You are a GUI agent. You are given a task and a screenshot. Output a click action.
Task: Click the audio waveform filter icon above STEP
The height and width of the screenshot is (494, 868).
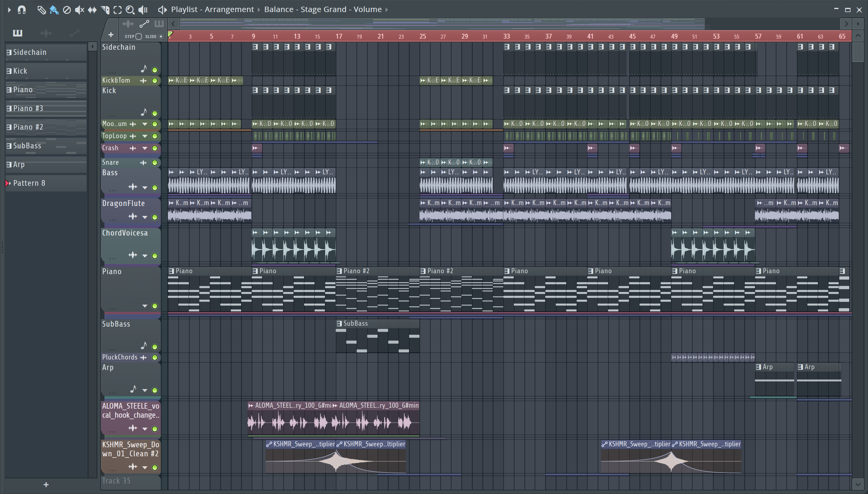[128, 24]
